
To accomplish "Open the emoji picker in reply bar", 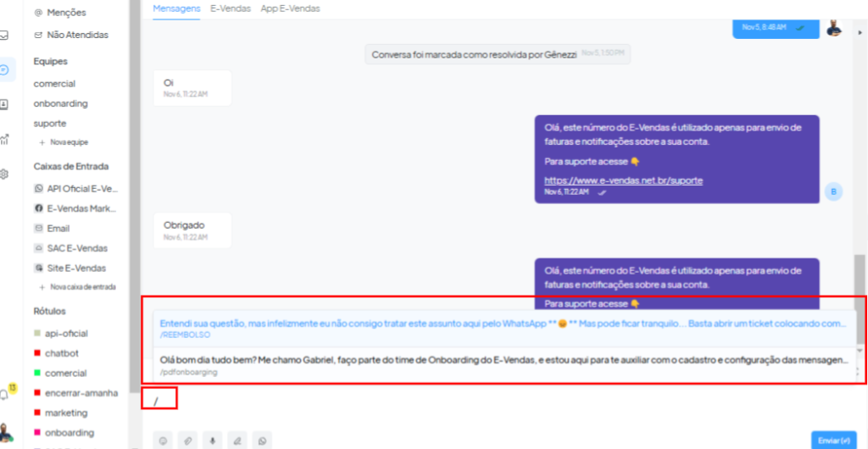I will [163, 441].
